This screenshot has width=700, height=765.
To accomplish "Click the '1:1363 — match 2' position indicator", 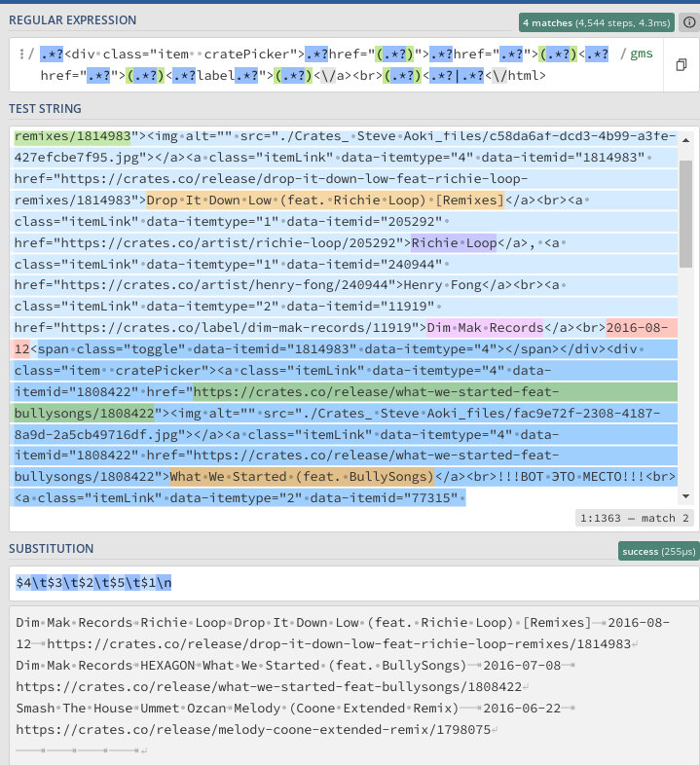I will [635, 518].
